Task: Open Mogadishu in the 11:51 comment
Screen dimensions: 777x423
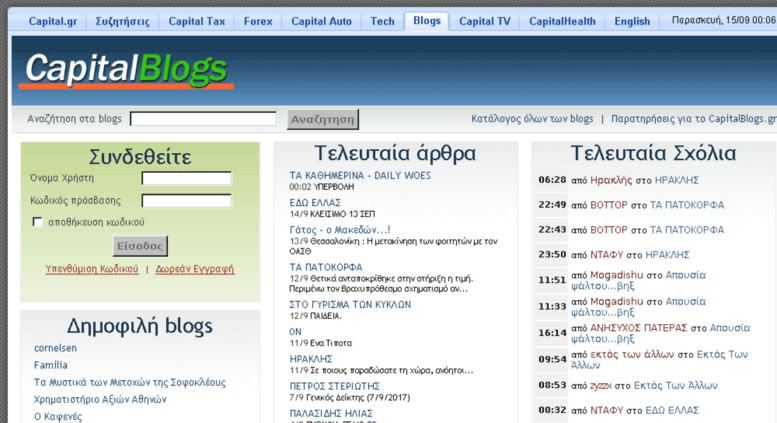Action: [x=616, y=275]
